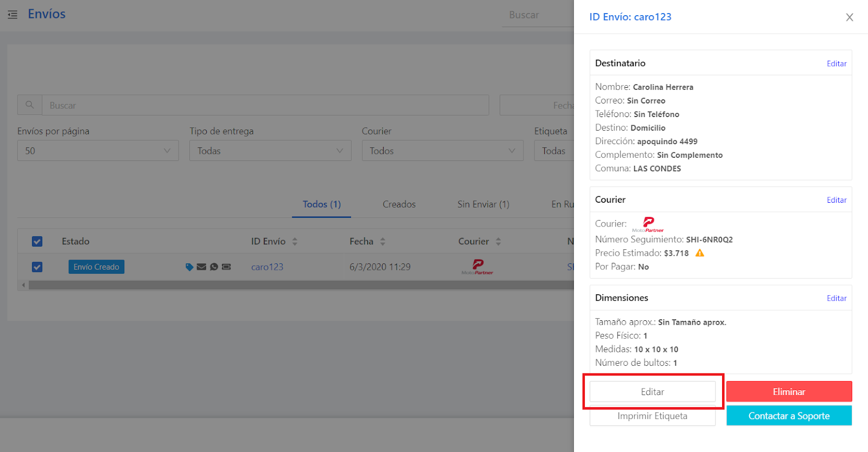
Task: Switch to the Creados tab
Action: [x=399, y=204]
